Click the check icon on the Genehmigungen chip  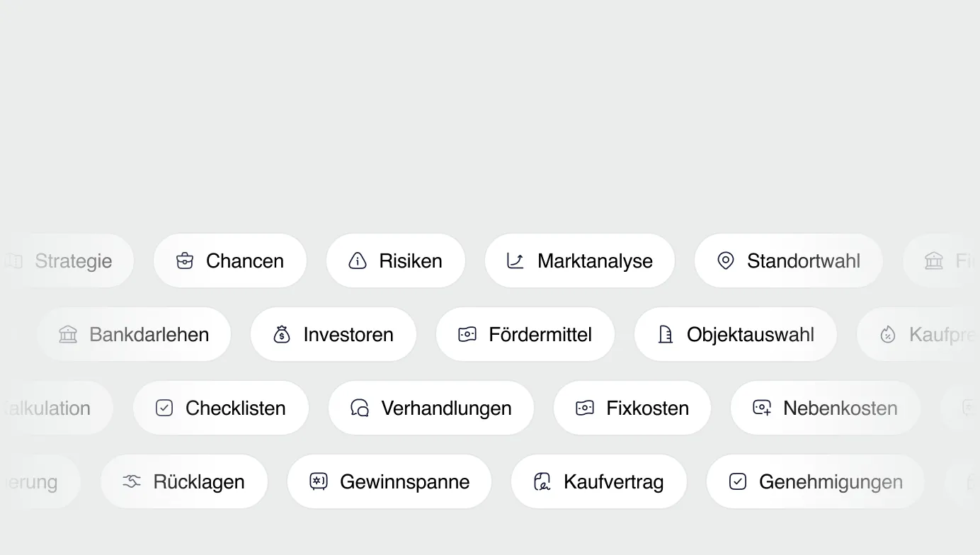click(x=737, y=481)
